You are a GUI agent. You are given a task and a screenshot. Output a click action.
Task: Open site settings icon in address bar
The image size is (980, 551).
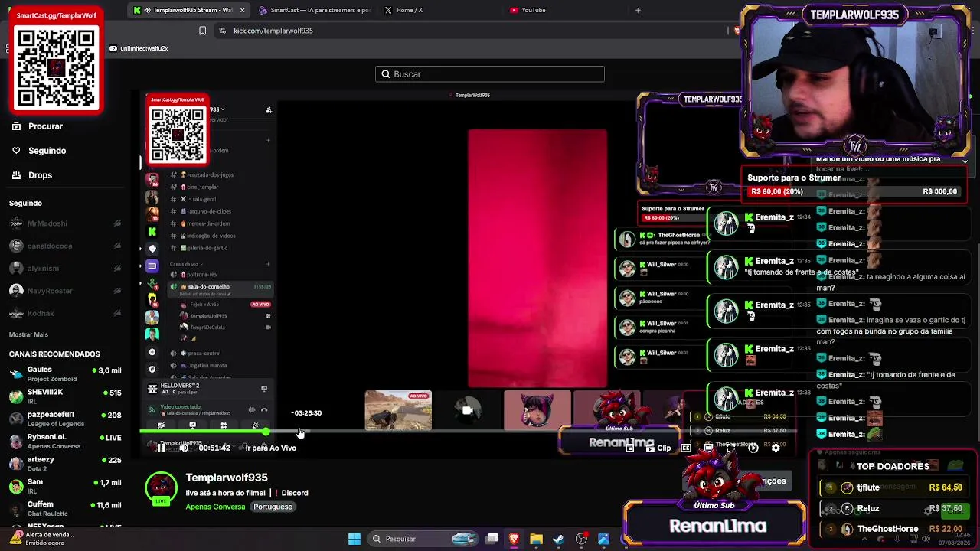[222, 31]
